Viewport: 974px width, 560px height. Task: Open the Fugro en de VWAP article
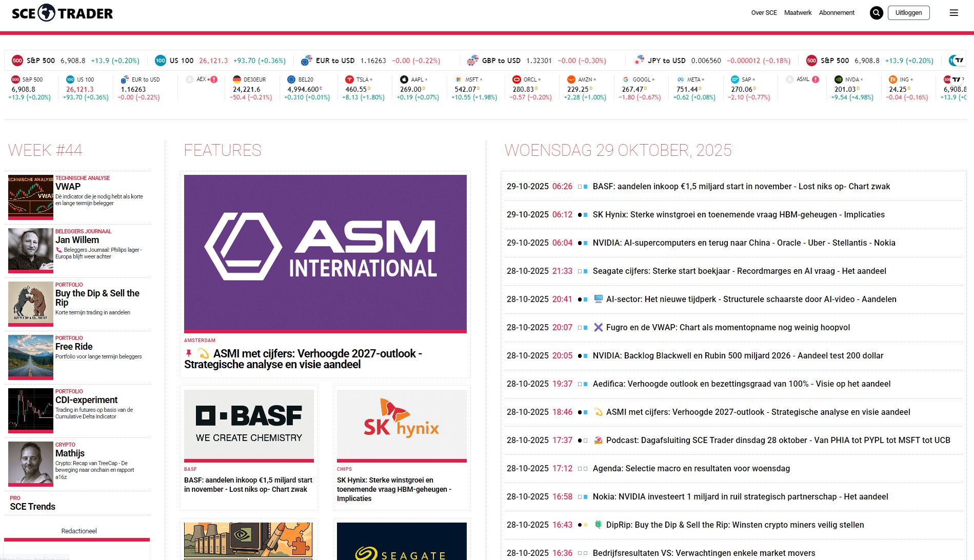728,328
